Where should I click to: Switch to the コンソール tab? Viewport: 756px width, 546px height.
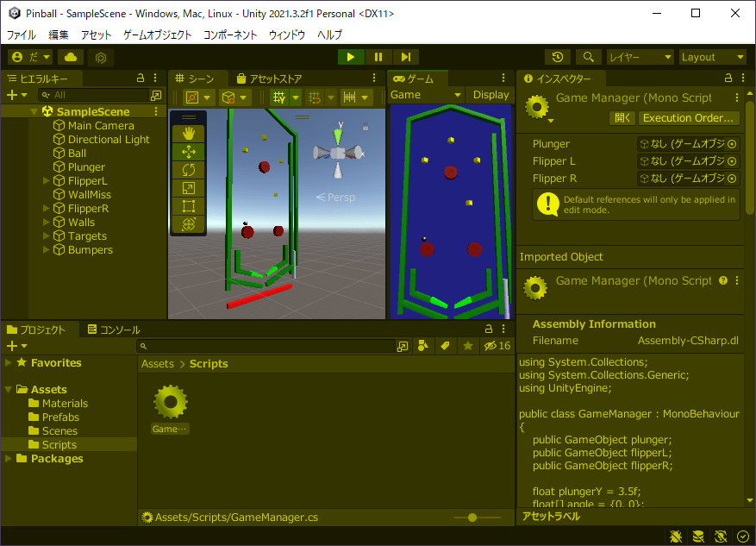pos(115,329)
